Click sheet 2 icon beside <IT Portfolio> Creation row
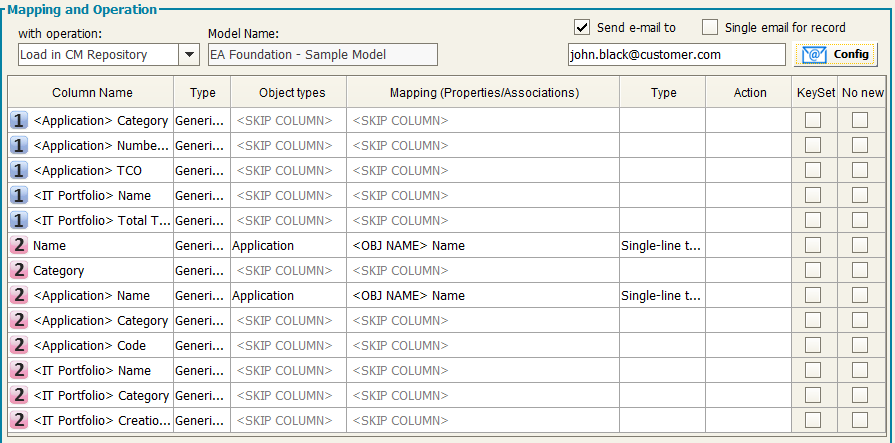895x443 pixels. pos(19,421)
